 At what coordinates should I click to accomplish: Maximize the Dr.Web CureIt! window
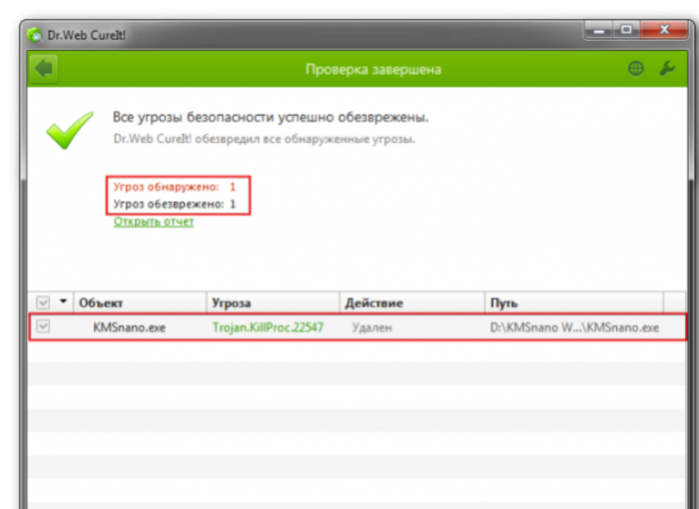tap(626, 30)
